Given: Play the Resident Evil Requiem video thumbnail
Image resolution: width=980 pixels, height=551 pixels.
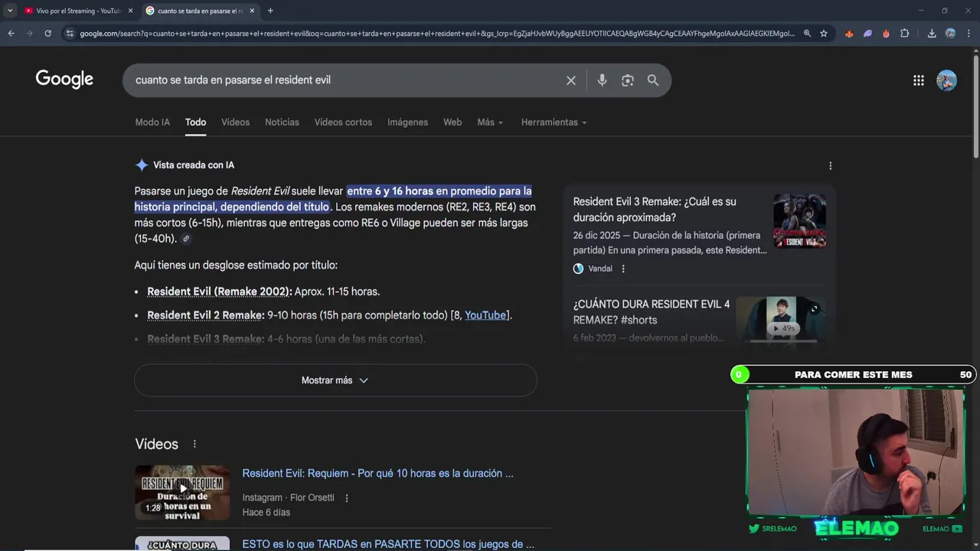Looking at the screenshot, I should click(x=182, y=493).
